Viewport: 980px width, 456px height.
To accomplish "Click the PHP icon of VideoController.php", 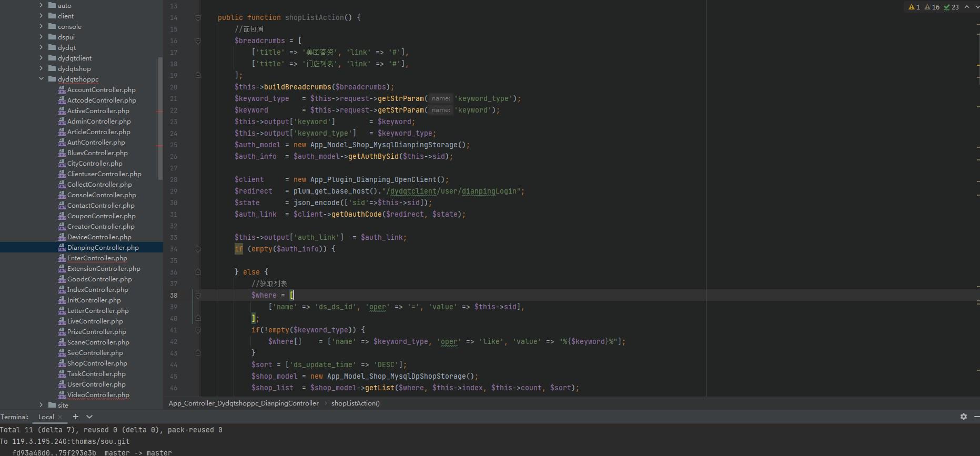I will [x=62, y=395].
